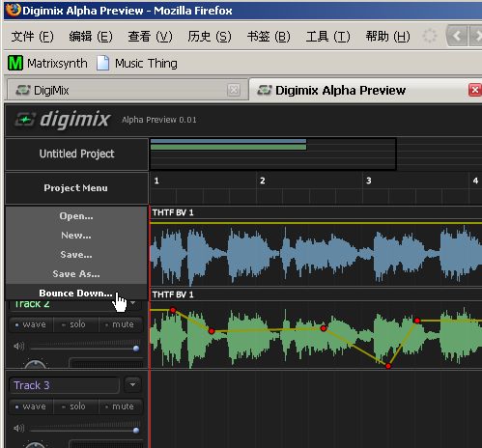Click the Project Menu button
This screenshot has width=482, height=448.
[x=76, y=188]
